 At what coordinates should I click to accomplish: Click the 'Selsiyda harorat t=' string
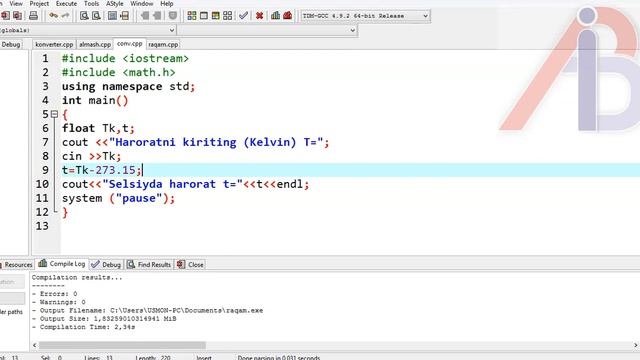[x=172, y=184]
